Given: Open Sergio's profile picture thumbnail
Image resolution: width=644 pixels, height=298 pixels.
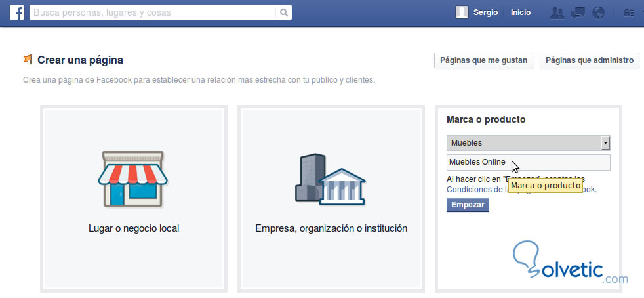Looking at the screenshot, I should click(462, 12).
